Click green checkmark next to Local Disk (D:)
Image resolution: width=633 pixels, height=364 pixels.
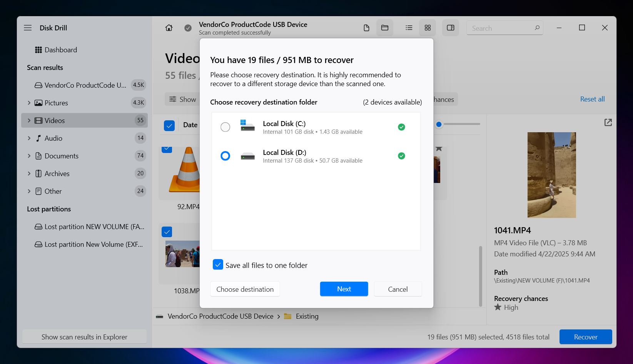401,156
